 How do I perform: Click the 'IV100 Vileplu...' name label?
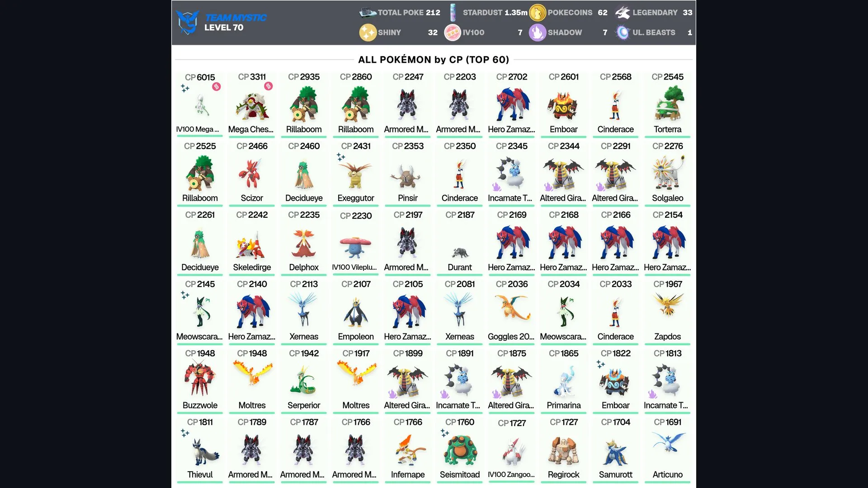coord(354,267)
